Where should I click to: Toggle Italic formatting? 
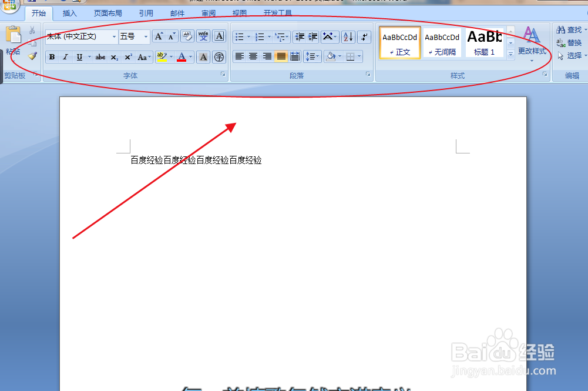pos(66,57)
